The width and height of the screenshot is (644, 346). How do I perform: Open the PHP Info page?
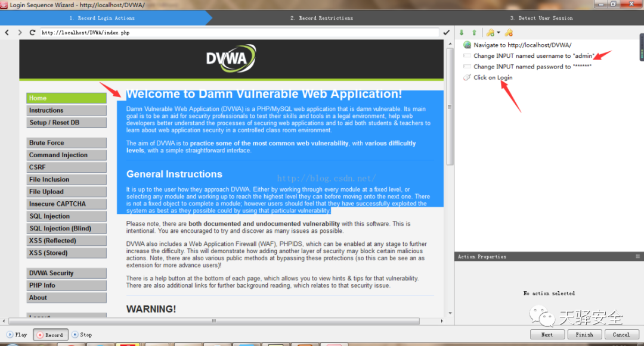coord(67,285)
